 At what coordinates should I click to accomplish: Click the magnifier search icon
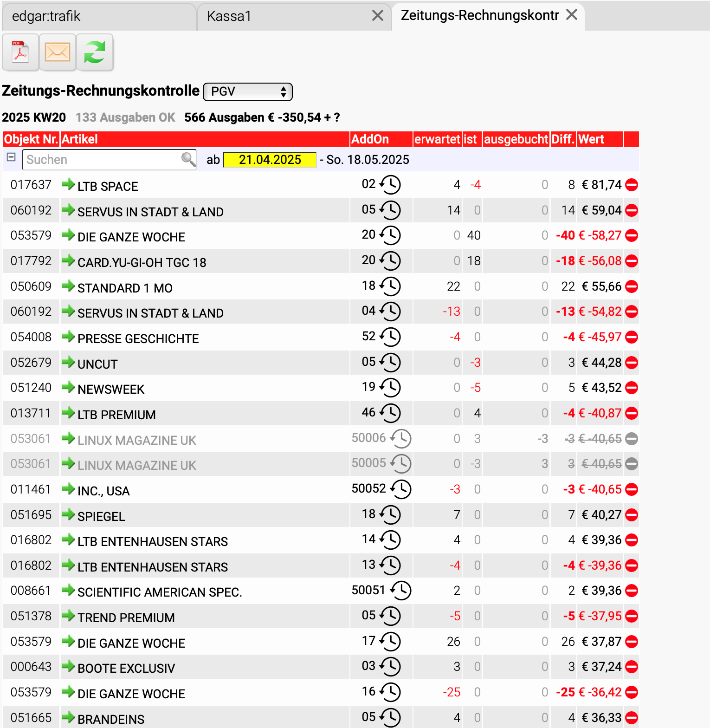[x=188, y=159]
